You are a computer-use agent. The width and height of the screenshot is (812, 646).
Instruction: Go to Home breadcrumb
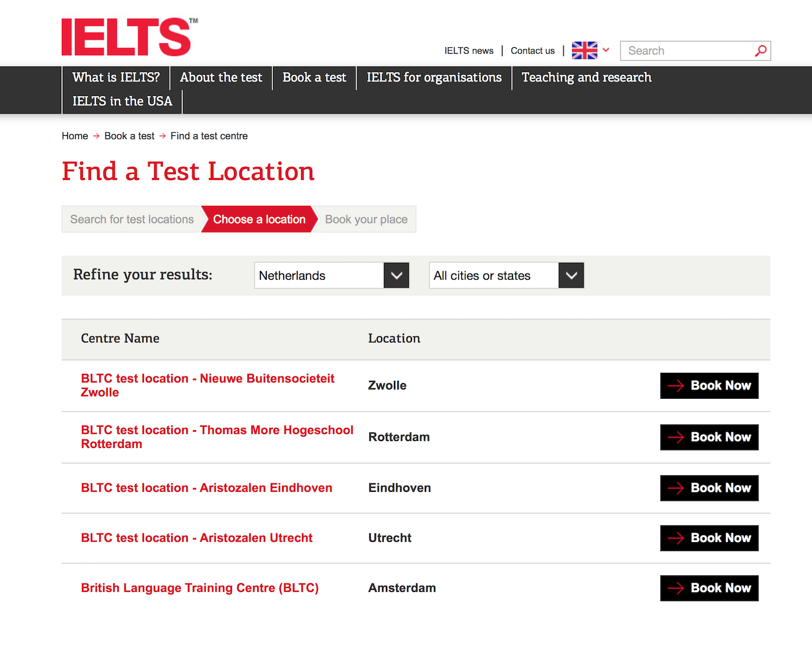(x=75, y=136)
